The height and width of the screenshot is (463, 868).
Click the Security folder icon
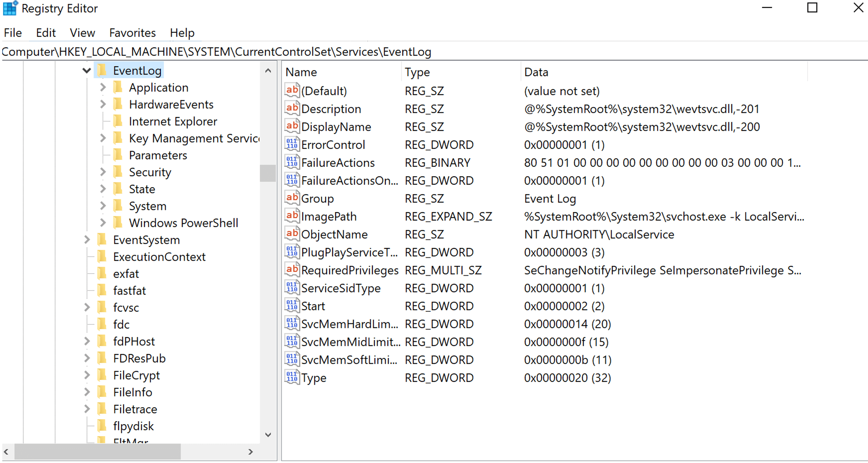[117, 172]
